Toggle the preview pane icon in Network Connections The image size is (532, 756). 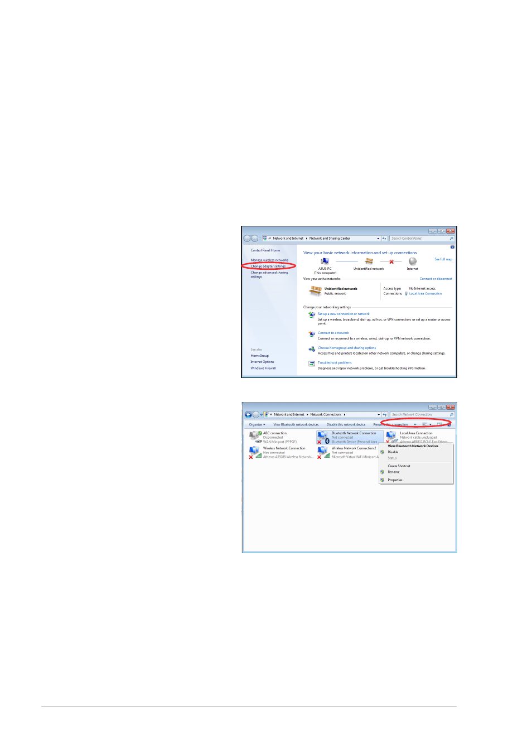coord(439,424)
